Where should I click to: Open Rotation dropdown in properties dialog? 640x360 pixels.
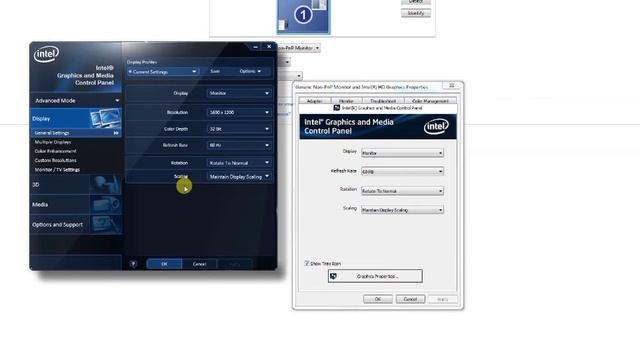402,191
